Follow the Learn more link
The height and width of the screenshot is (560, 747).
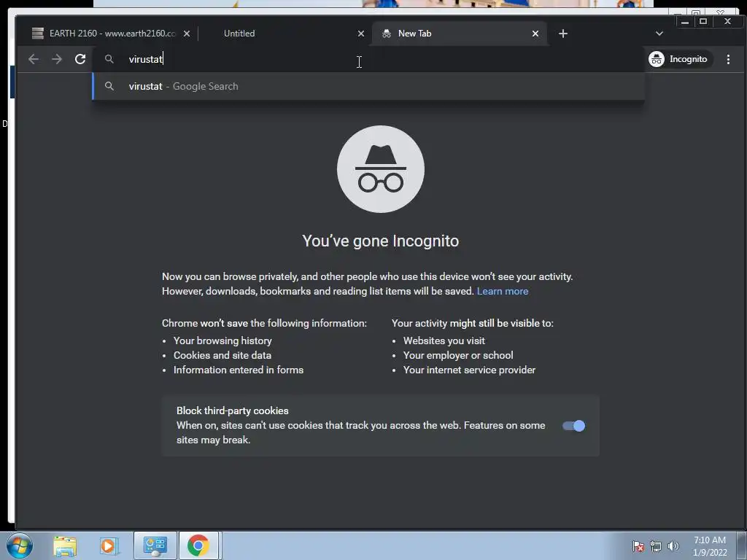click(x=503, y=291)
